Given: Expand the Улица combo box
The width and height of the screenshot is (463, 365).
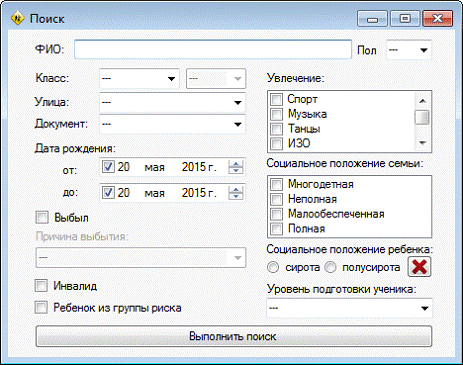Looking at the screenshot, I should pos(172,102).
